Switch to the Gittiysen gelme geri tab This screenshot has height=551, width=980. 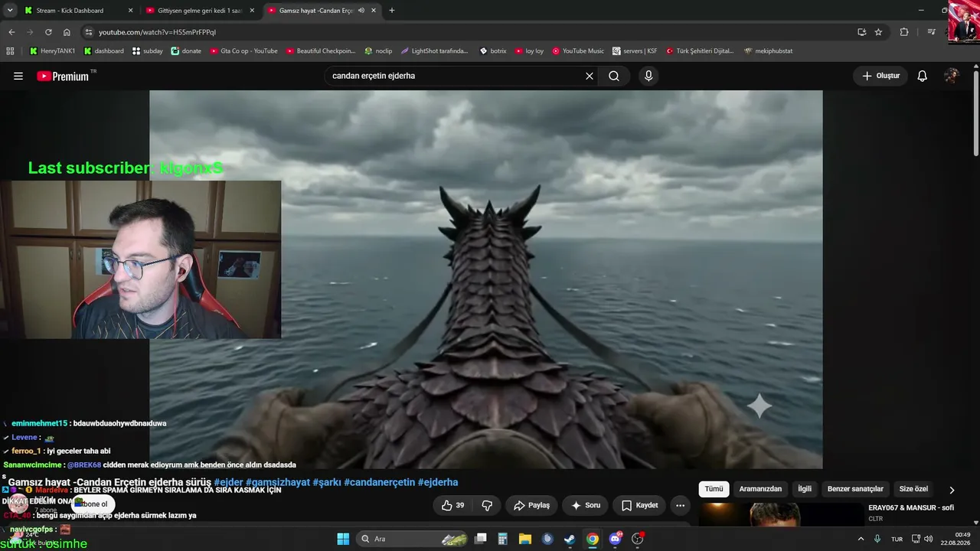click(x=200, y=11)
